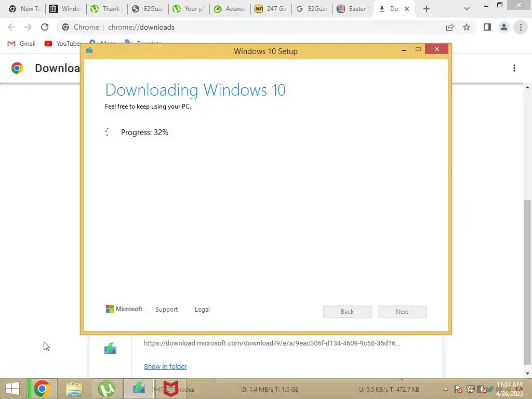This screenshot has height=399, width=532.
Task: Open the Windows Start button
Action: 12,389
